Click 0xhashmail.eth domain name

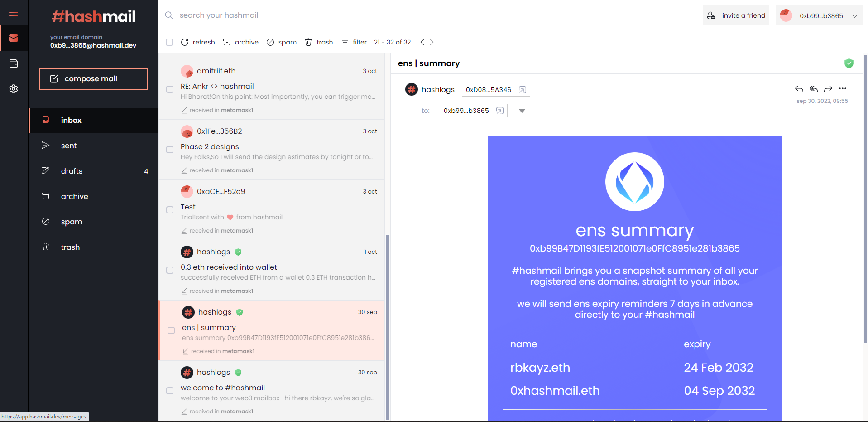pyautogui.click(x=555, y=391)
